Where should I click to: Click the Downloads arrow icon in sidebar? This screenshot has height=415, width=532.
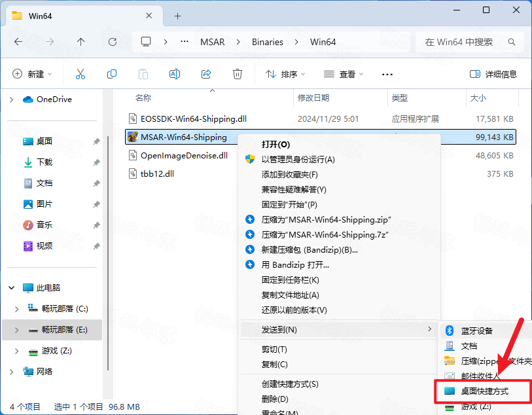(28, 162)
